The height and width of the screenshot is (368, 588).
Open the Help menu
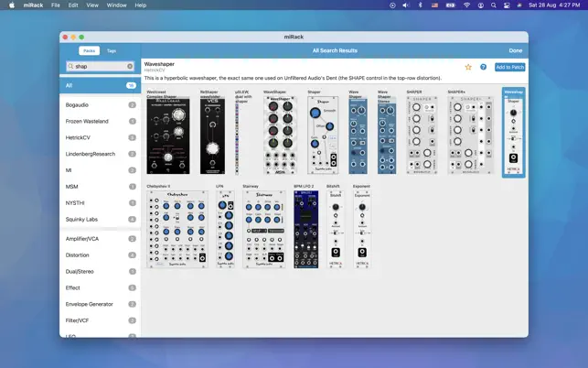click(x=141, y=5)
